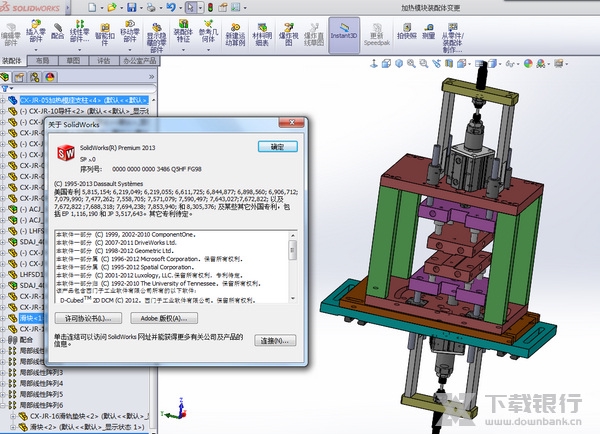Open ConfigurationManager tab icon
Screen dimensions: 600x434
click(x=34, y=77)
